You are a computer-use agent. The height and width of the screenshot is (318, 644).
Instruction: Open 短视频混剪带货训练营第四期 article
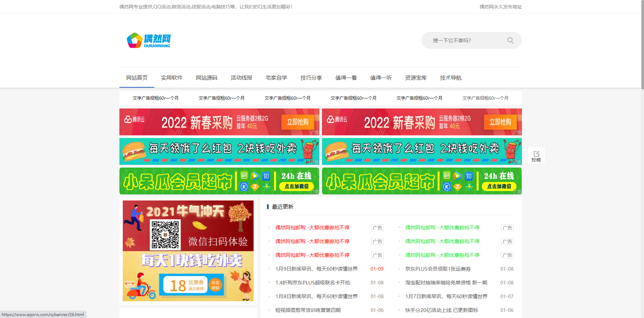(308, 310)
